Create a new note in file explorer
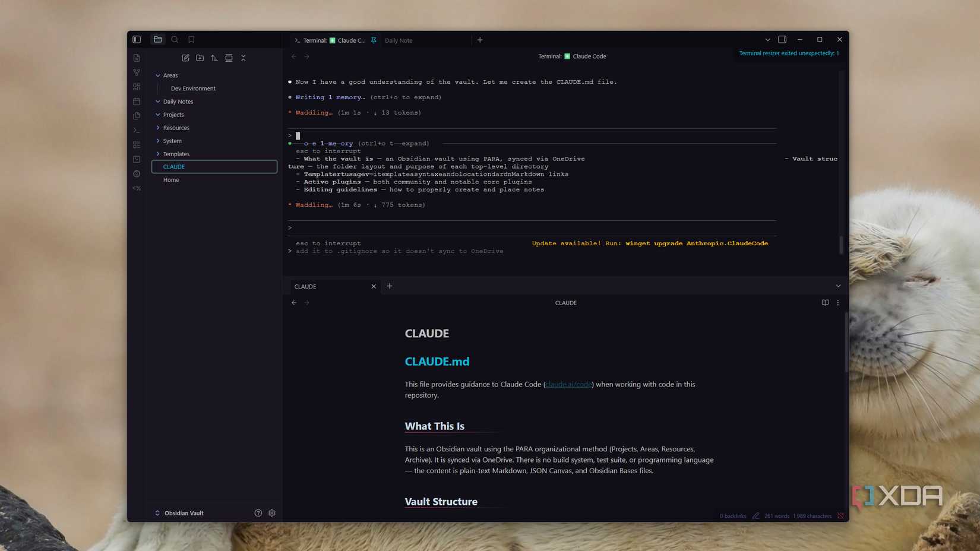The image size is (980, 551). [185, 58]
